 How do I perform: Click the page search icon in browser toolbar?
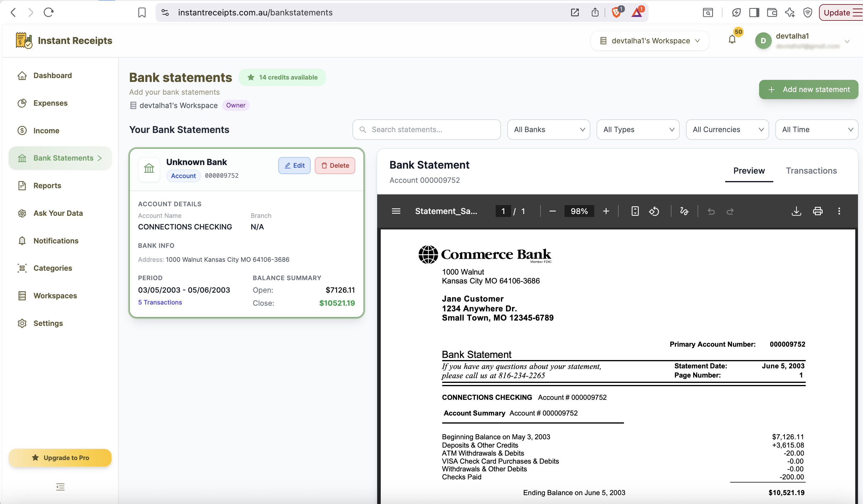click(708, 13)
